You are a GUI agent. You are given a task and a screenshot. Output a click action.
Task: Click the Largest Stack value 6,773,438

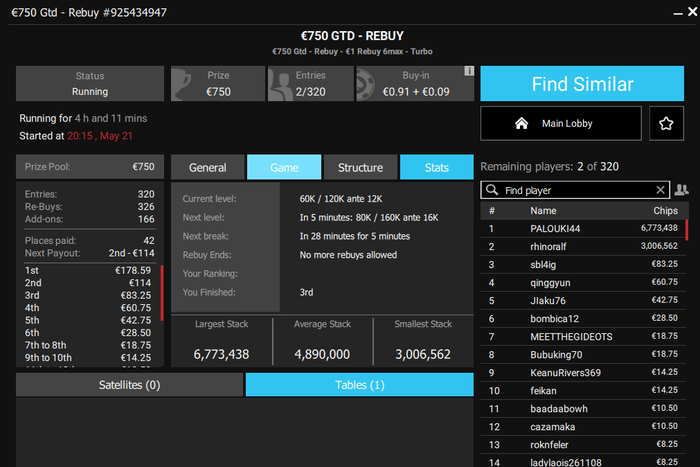click(x=221, y=354)
